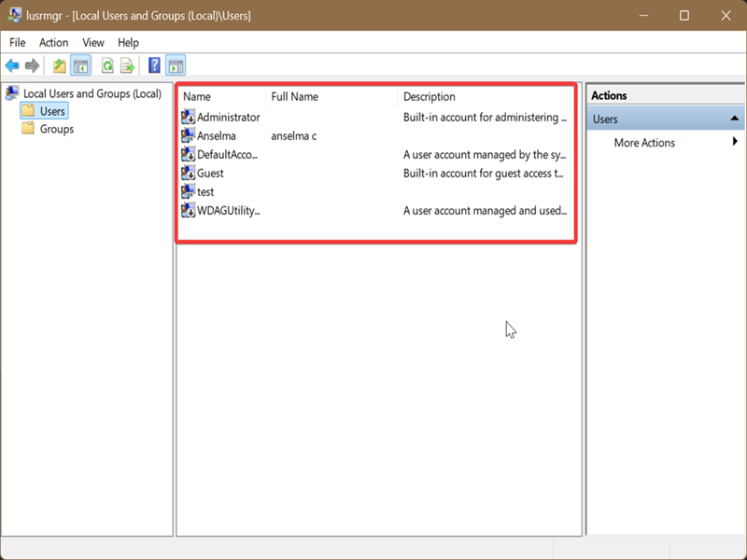This screenshot has height=560, width=747.
Task: Select Groups node in console tree
Action: [57, 129]
